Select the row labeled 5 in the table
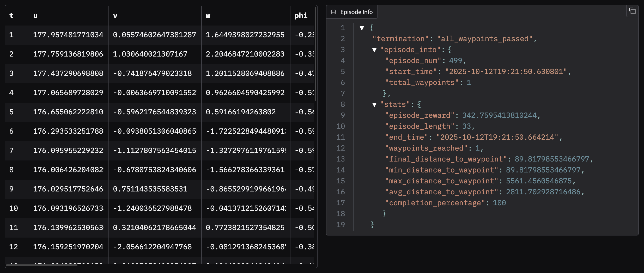Screen dimensions: 644x273 point(11,112)
